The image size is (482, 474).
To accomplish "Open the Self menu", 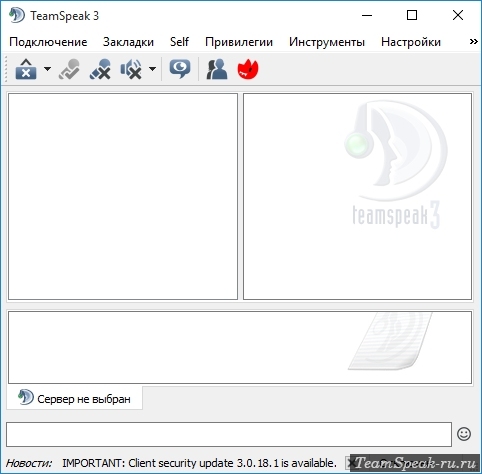I will [x=179, y=42].
